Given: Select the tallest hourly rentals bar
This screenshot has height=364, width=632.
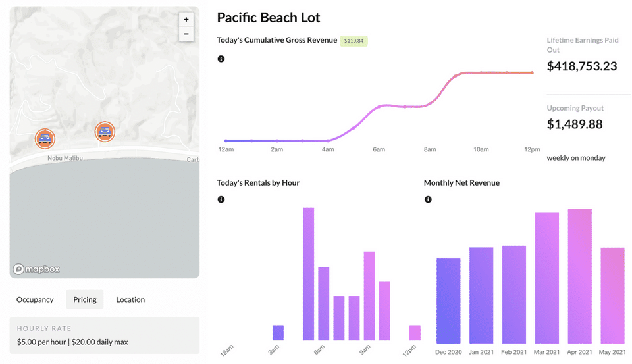Looking at the screenshot, I should coord(308,274).
